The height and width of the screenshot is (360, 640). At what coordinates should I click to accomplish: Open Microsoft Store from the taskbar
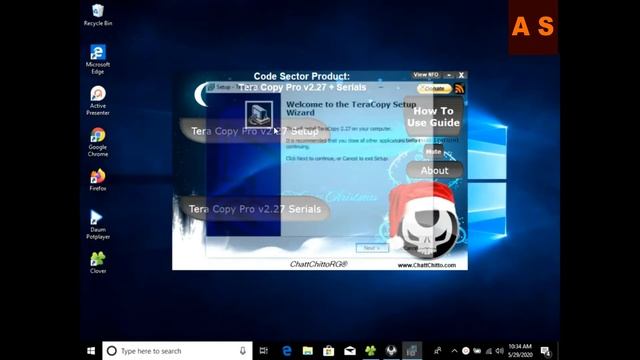pos(329,351)
